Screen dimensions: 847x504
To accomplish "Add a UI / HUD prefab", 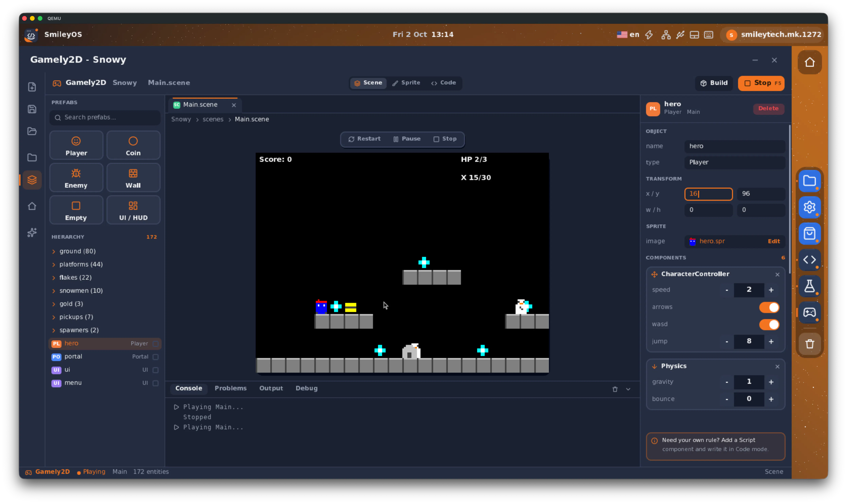I will 133,210.
